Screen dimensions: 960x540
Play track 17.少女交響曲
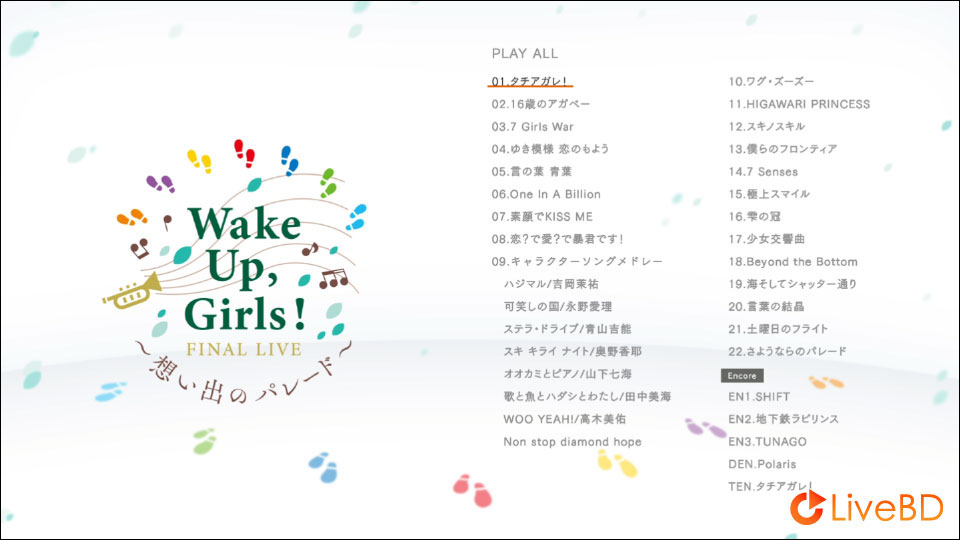(x=767, y=239)
